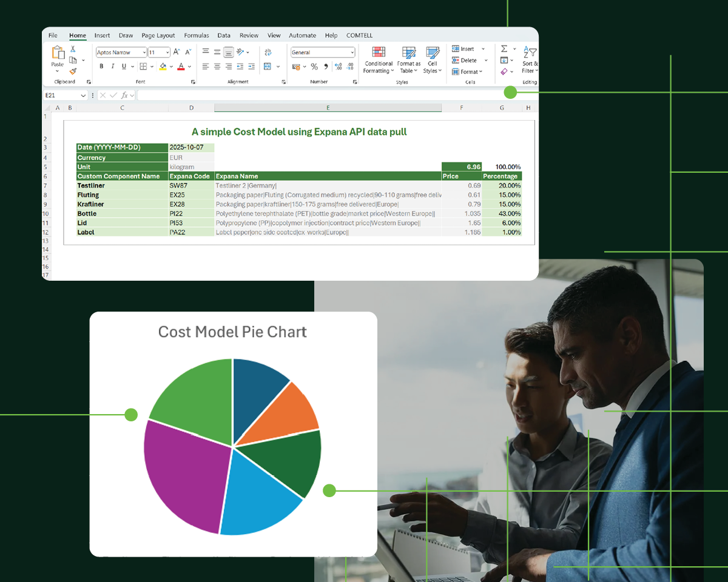Open the Formulas ribbon tab
The width and height of the screenshot is (728, 582).
pyautogui.click(x=197, y=36)
